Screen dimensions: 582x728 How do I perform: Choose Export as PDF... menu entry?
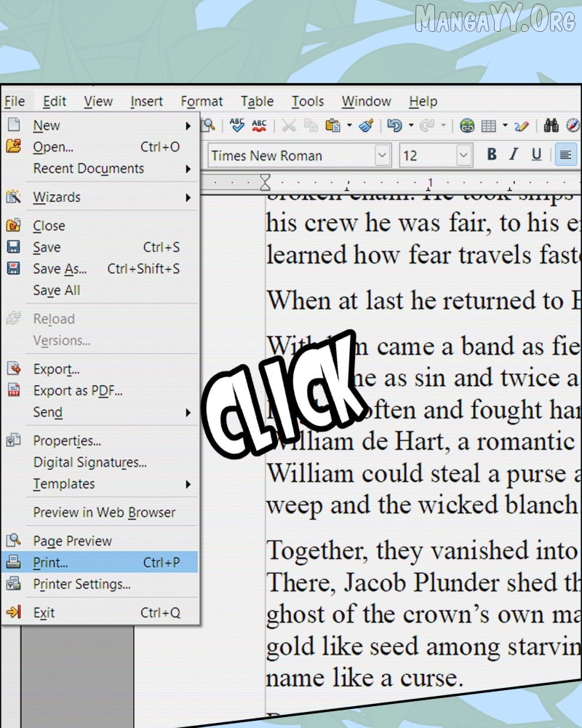[x=78, y=391]
